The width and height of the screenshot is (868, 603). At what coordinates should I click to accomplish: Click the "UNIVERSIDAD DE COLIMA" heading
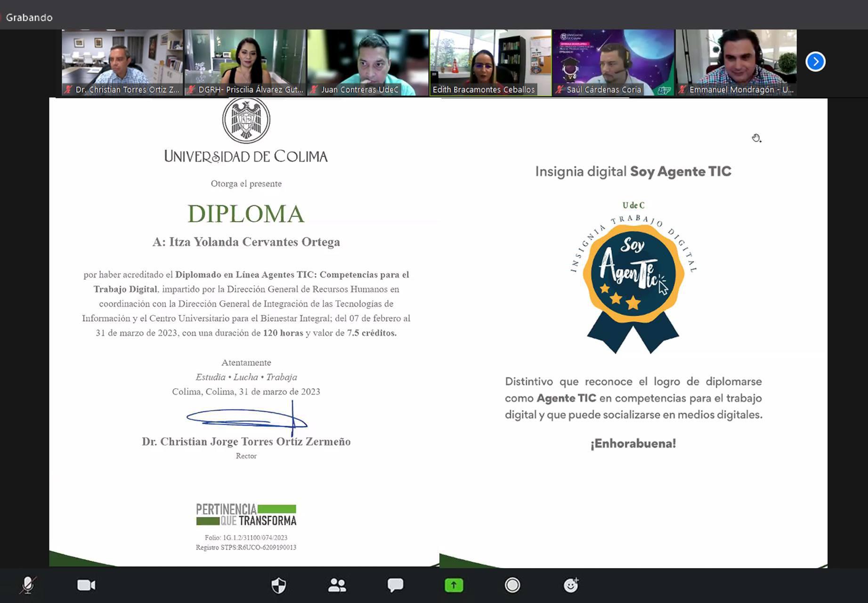coord(246,156)
